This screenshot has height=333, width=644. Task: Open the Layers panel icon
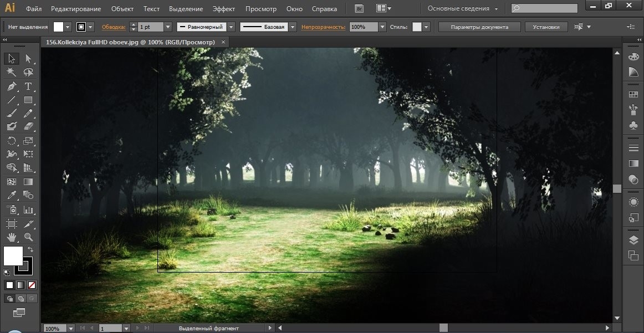pyautogui.click(x=633, y=240)
